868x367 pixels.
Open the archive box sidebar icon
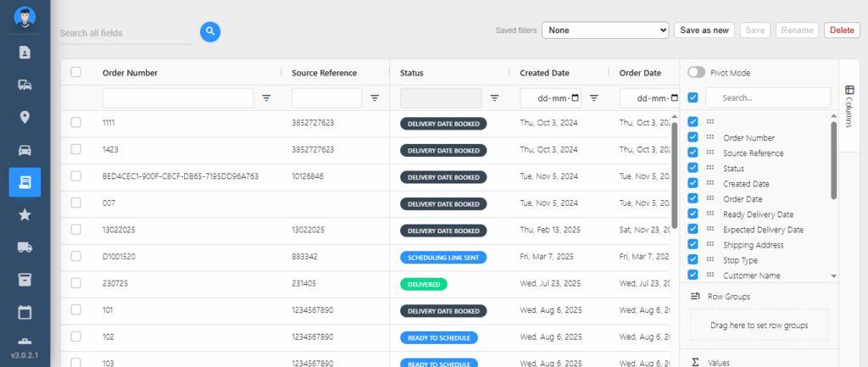[x=25, y=279]
